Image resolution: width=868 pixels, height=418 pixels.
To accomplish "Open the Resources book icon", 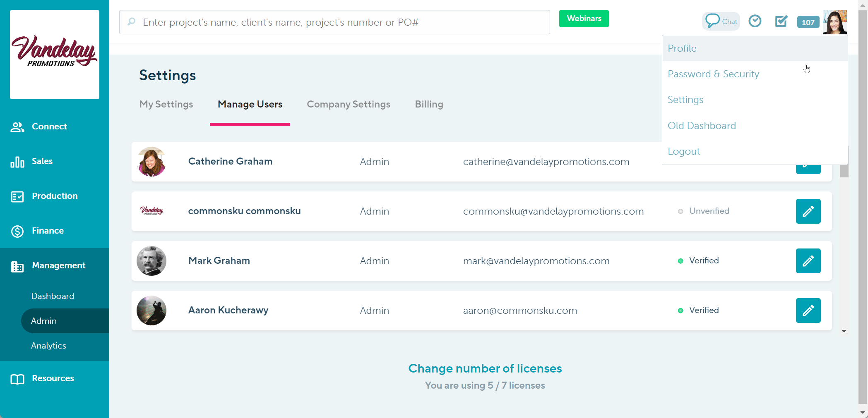I will tap(16, 378).
